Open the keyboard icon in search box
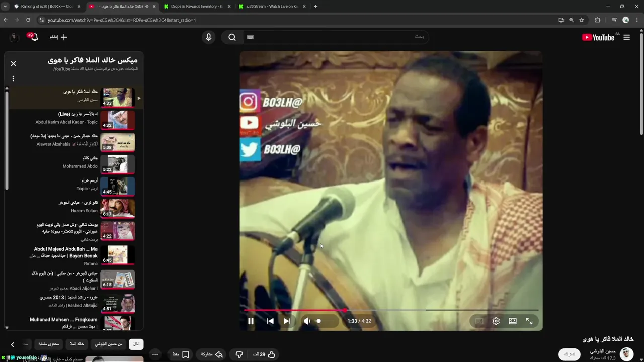 250,37
